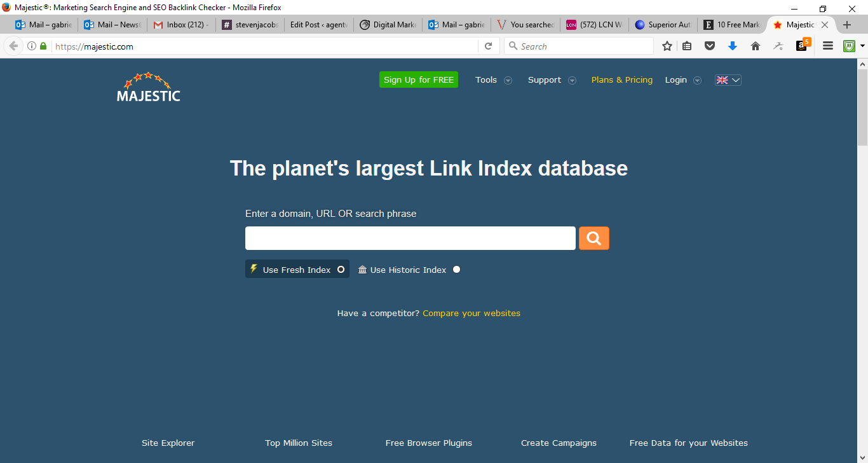868x463 pixels.
Task: Open the Create Campaigns link
Action: click(x=559, y=443)
